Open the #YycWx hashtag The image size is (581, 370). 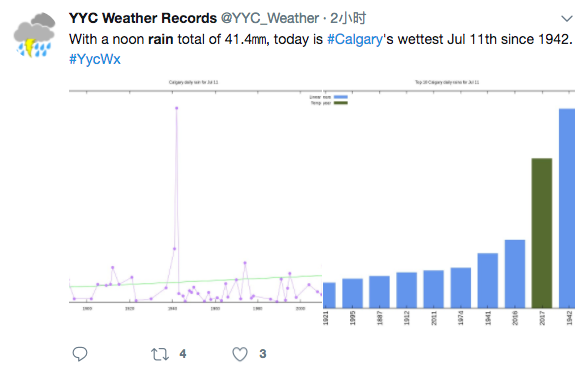click(x=95, y=59)
